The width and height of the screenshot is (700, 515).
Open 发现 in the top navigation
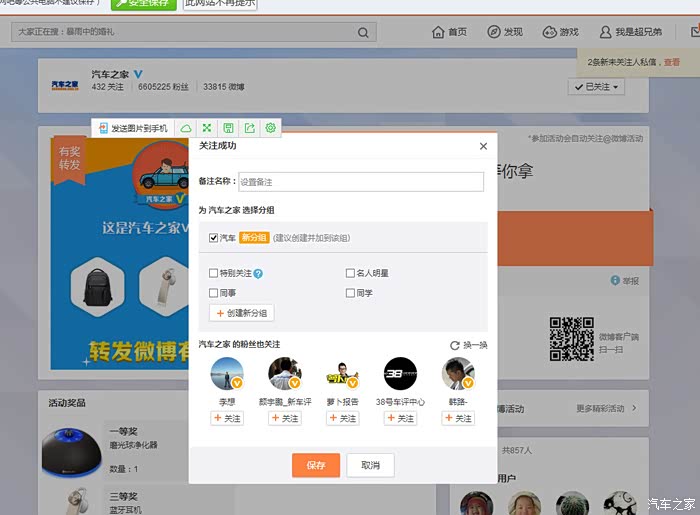click(x=505, y=32)
